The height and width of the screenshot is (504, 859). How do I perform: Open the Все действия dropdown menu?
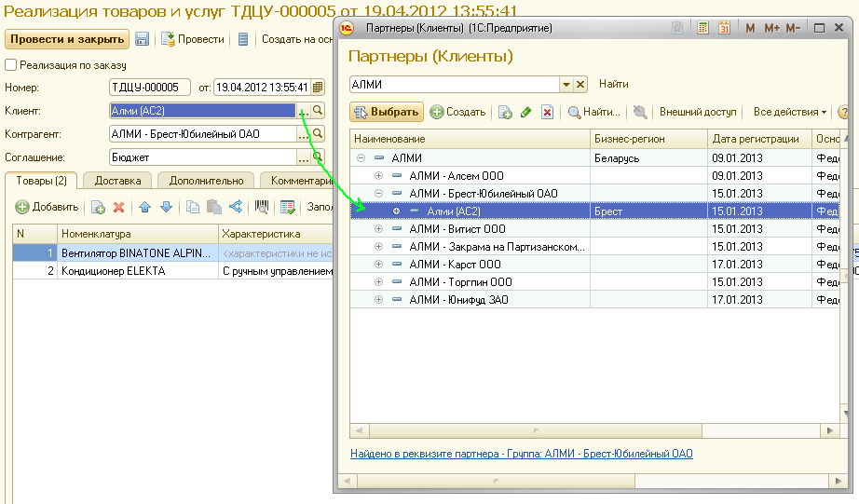[790, 112]
